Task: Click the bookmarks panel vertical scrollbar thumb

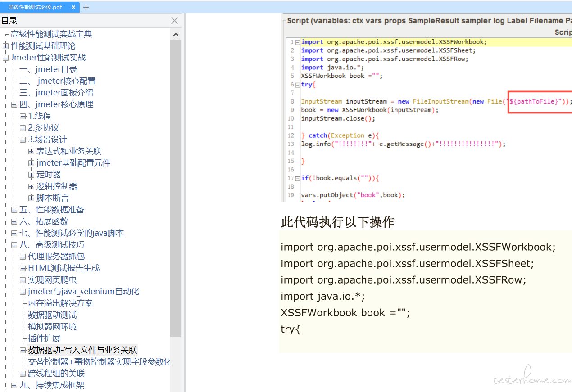Action: click(x=176, y=188)
